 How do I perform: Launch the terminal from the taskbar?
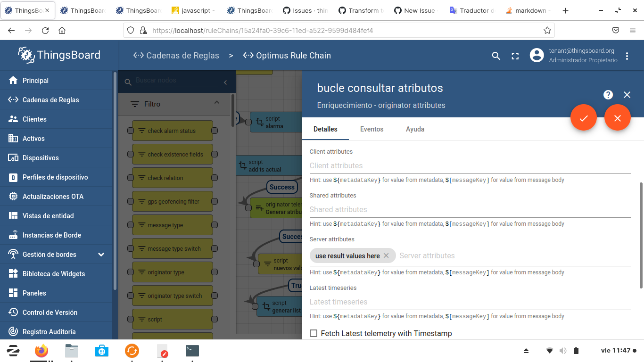point(191,351)
